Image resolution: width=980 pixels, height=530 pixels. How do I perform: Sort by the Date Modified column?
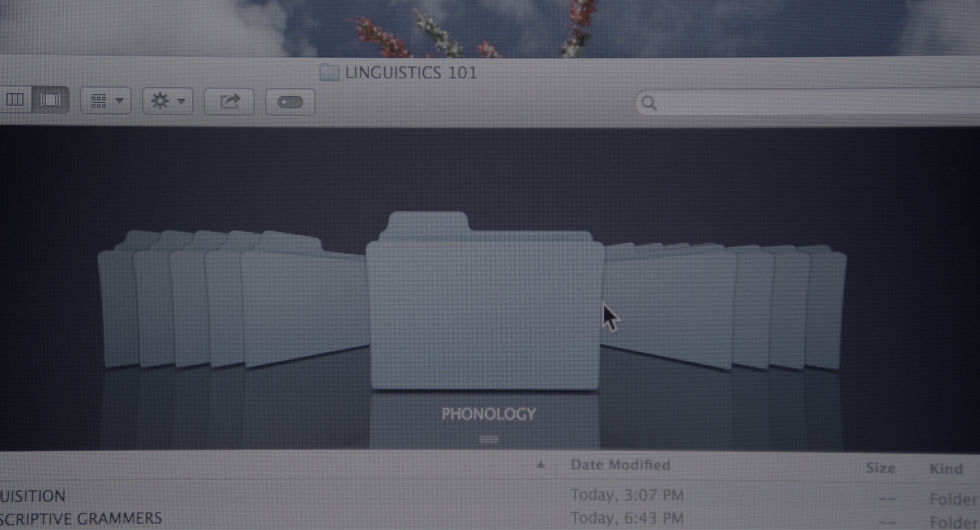620,465
